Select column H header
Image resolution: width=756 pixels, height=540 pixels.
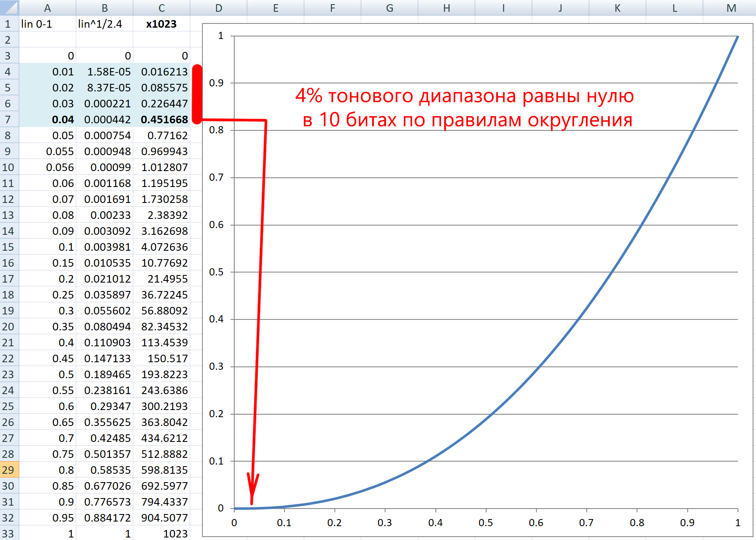[x=446, y=8]
